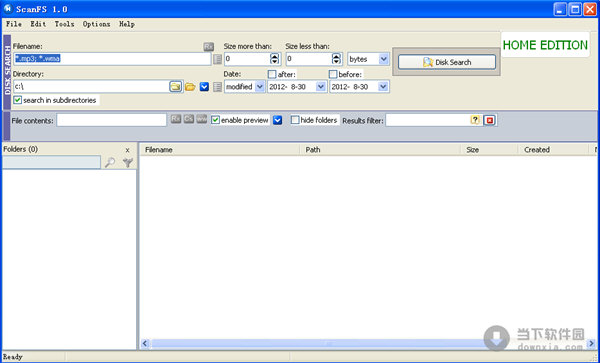Click the HOME EDITION banner
Image resolution: width=600 pixels, height=363 pixels.
click(x=545, y=45)
